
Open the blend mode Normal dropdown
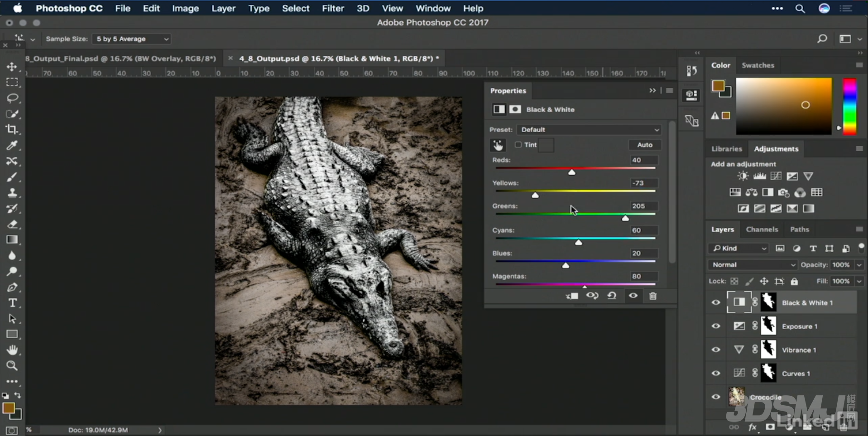coord(753,265)
